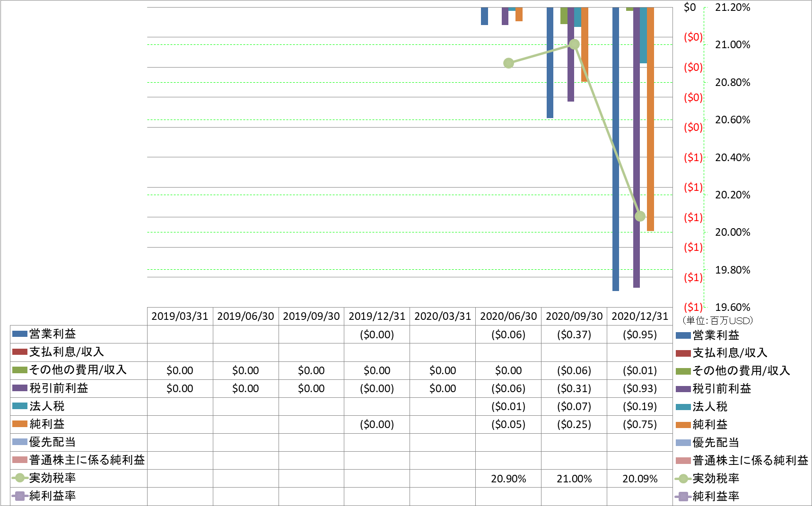
Task: Select the 2020/12/31 column header
Action: pyautogui.click(x=640, y=316)
